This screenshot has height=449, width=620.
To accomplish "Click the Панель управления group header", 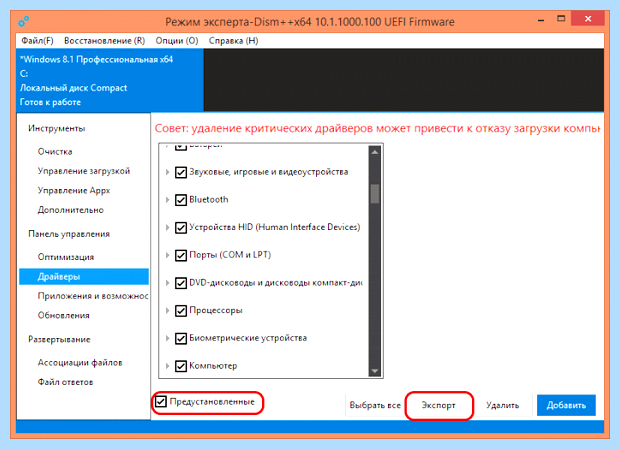I will 69,234.
